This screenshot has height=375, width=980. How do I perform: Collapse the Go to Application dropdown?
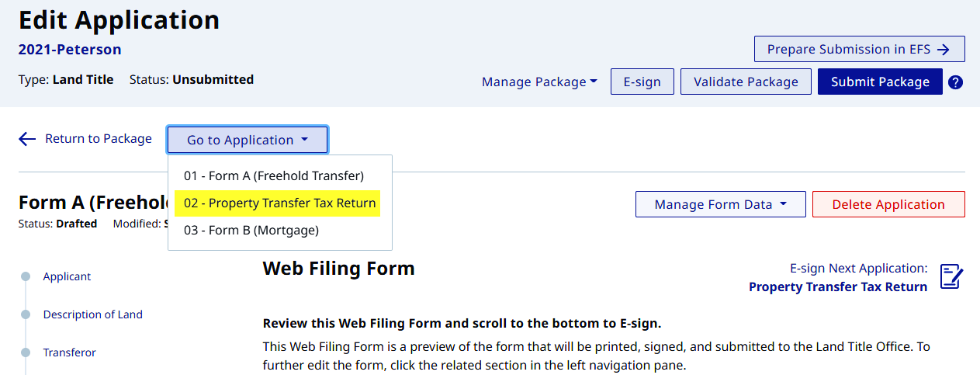(x=248, y=140)
